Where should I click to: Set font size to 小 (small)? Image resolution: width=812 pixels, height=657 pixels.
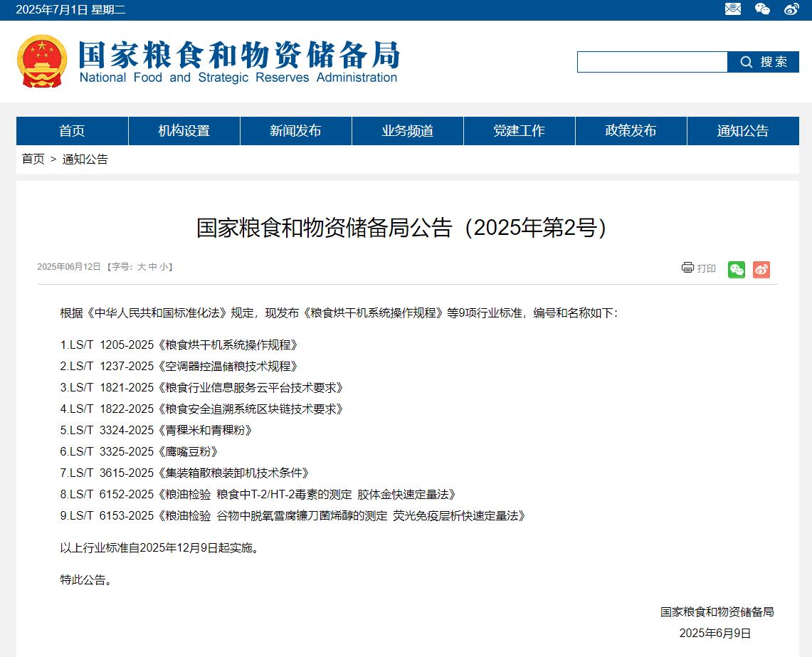click(163, 267)
